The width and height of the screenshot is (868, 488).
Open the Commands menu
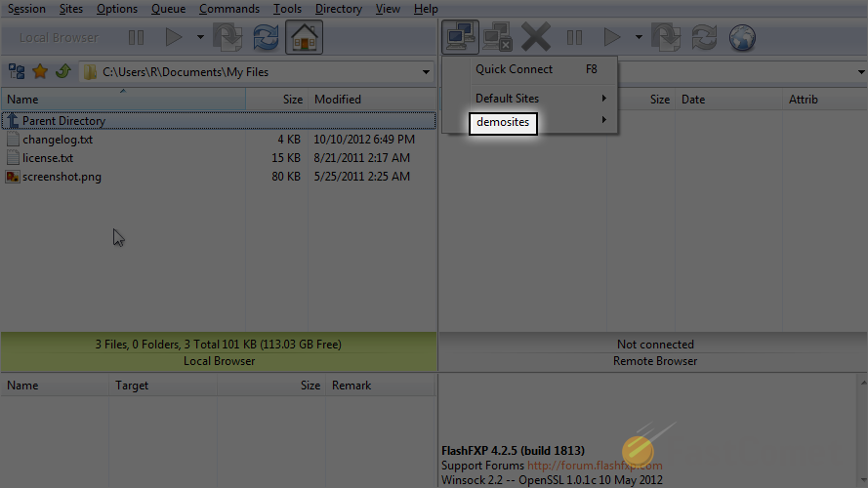pyautogui.click(x=229, y=9)
